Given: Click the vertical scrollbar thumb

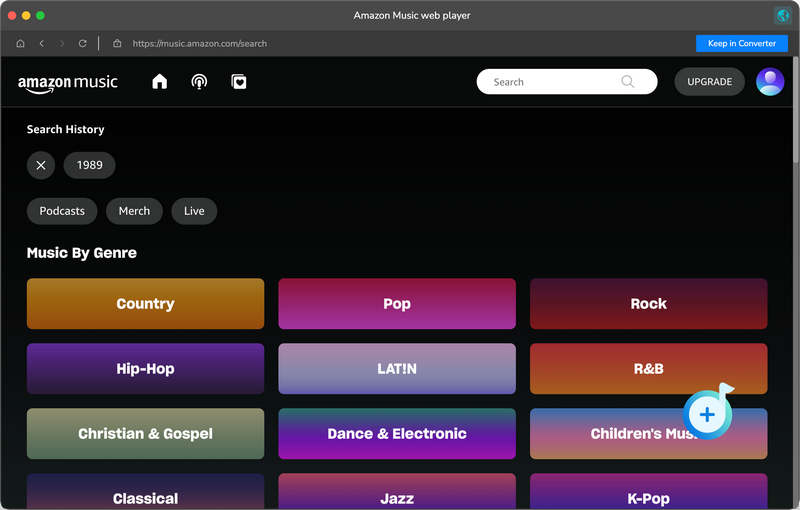Looking at the screenshot, I should pos(796,110).
